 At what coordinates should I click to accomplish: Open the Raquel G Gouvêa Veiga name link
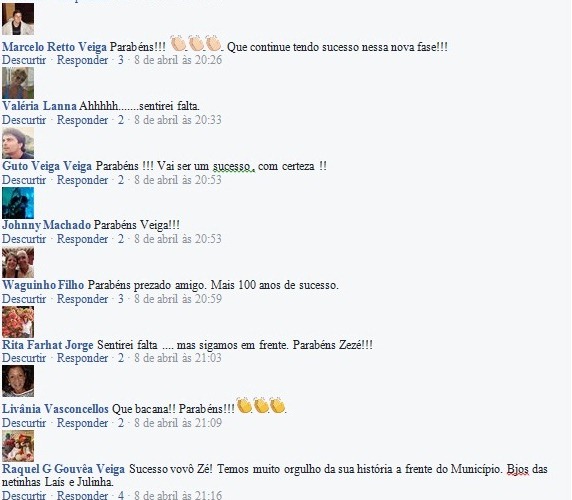coord(63,469)
